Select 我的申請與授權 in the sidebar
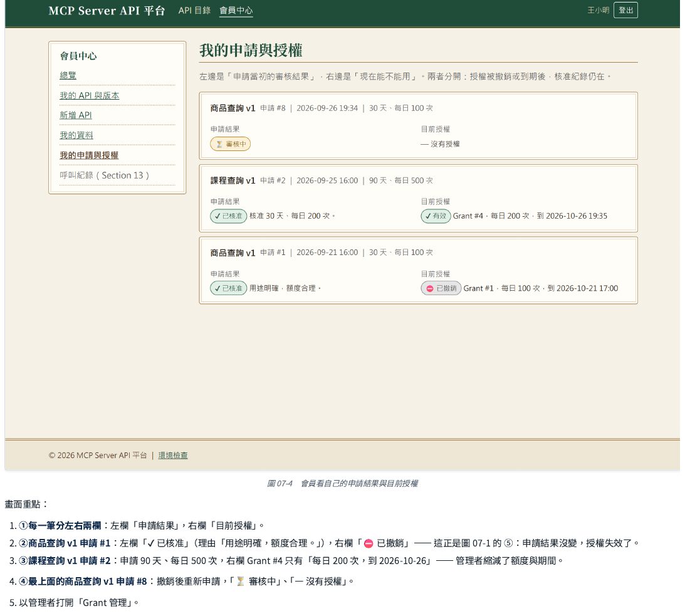Image resolution: width=685 pixels, height=616 pixels. 89,155
